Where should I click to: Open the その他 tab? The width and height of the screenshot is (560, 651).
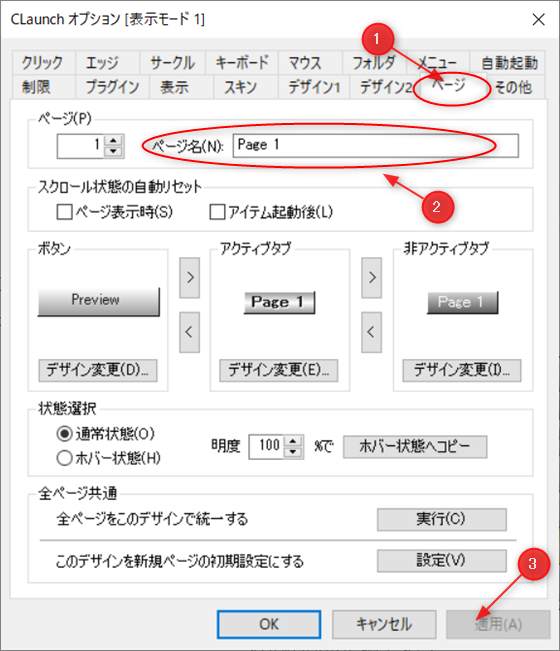[x=515, y=87]
